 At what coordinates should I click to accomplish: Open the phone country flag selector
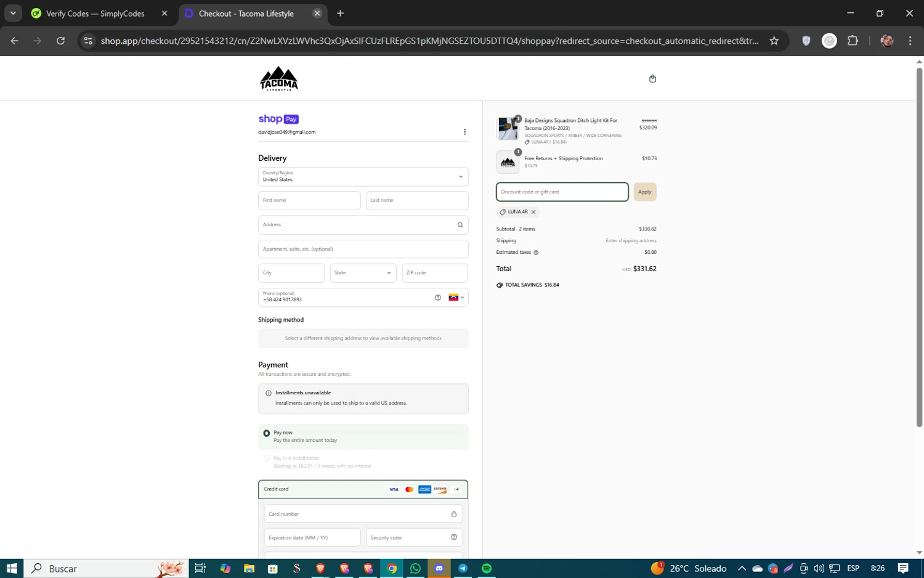456,298
